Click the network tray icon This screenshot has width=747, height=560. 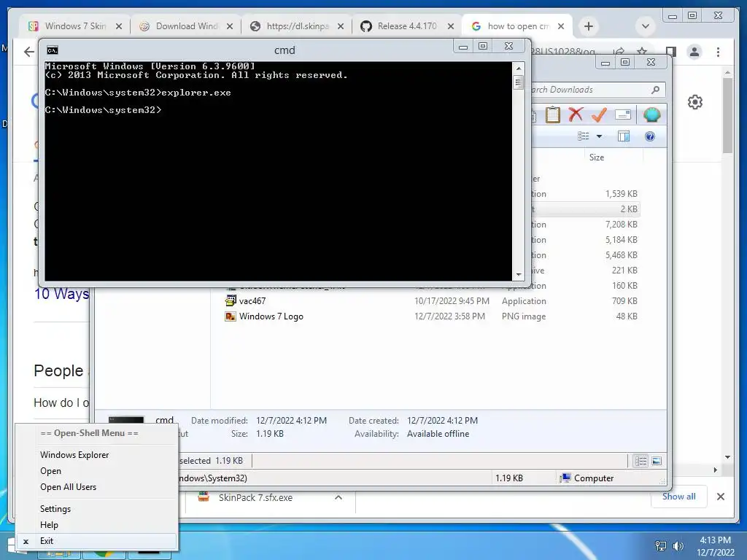click(x=661, y=545)
